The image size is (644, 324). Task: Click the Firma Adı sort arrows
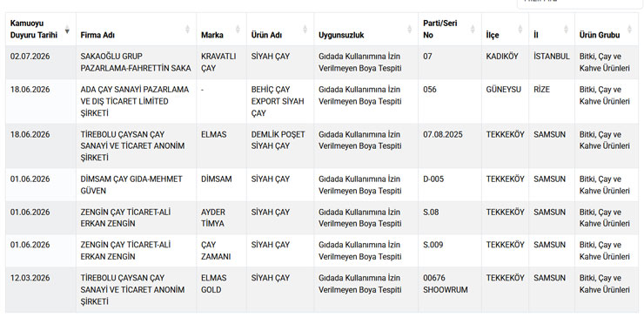click(187, 30)
